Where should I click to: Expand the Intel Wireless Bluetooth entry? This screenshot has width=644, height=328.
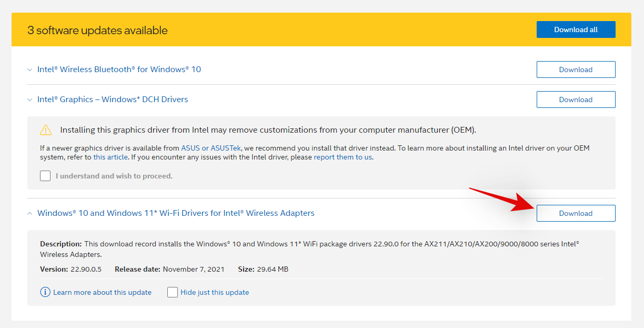[30, 69]
